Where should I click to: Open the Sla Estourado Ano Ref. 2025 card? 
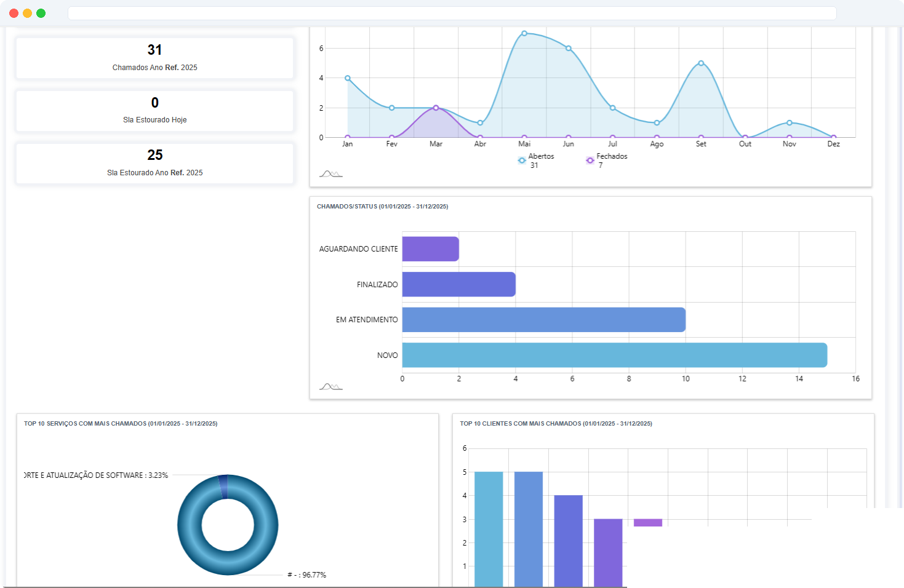click(x=154, y=163)
